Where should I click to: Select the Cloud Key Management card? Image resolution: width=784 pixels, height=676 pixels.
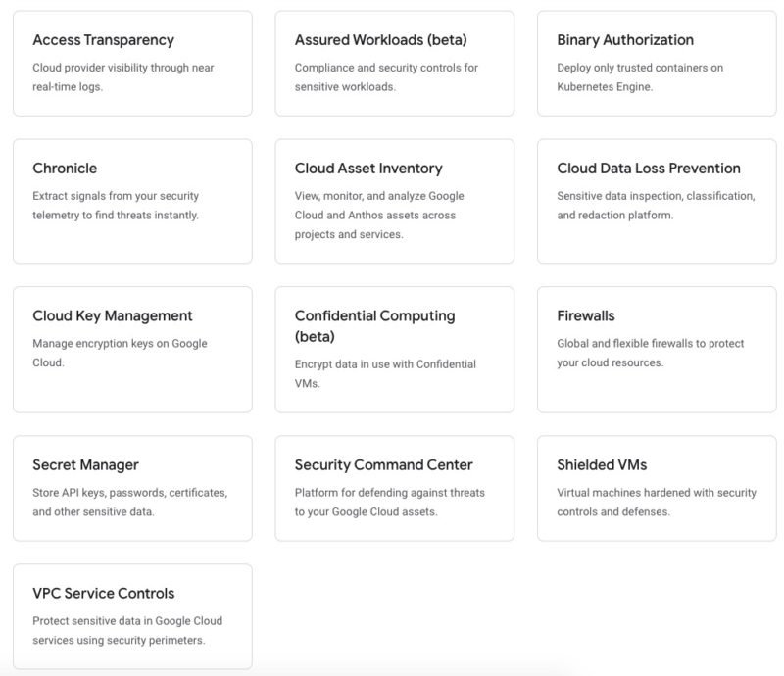click(132, 350)
